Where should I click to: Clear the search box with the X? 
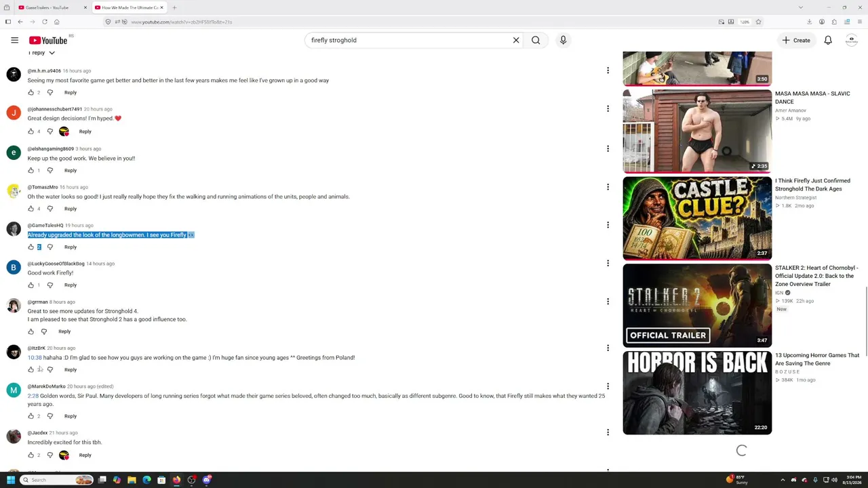[x=516, y=40]
